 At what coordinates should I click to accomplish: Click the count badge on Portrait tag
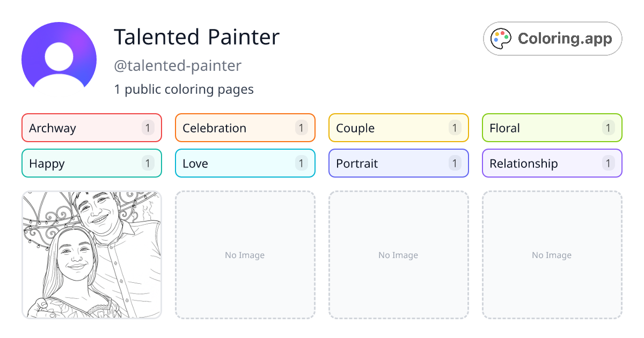[x=455, y=163]
